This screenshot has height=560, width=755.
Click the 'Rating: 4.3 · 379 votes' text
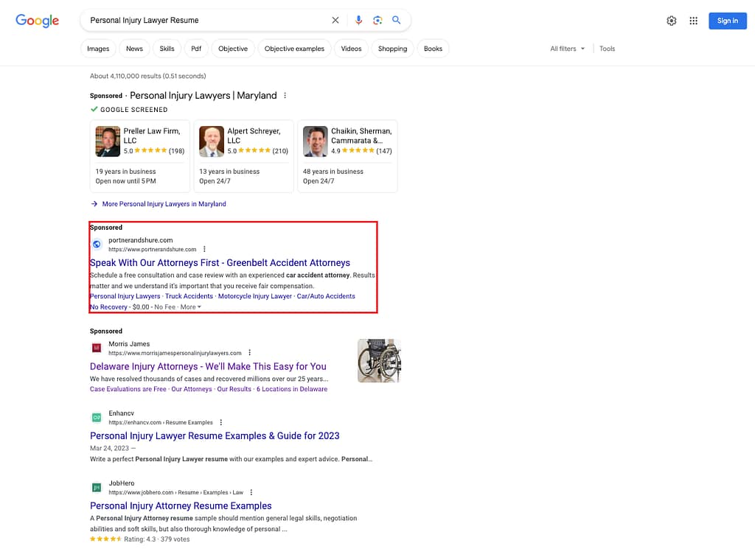pos(156,539)
